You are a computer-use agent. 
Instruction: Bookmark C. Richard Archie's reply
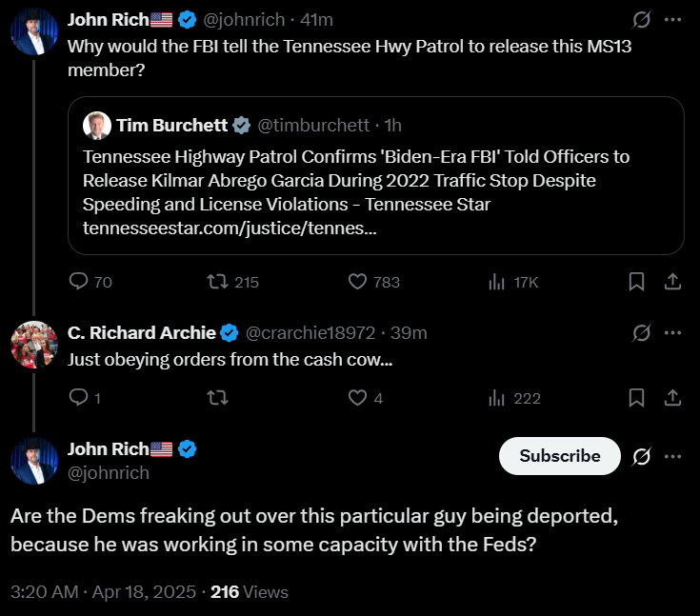pos(636,397)
